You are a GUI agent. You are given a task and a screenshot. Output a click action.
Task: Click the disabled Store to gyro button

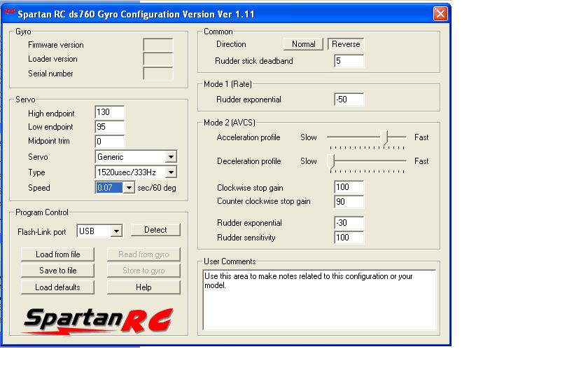click(x=143, y=271)
